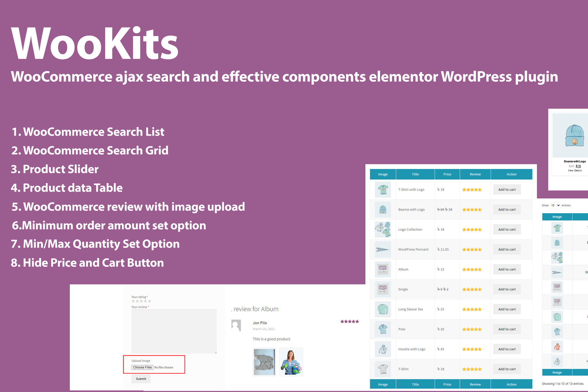Screen dimensions: 588x392
Task: Click the top Action column header
Action: point(512,174)
